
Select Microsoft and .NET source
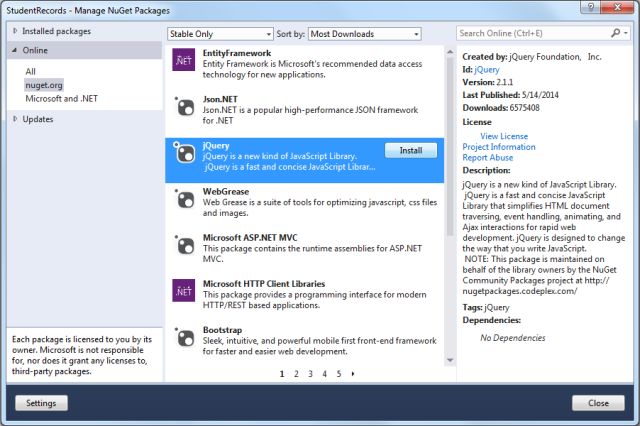[x=62, y=98]
